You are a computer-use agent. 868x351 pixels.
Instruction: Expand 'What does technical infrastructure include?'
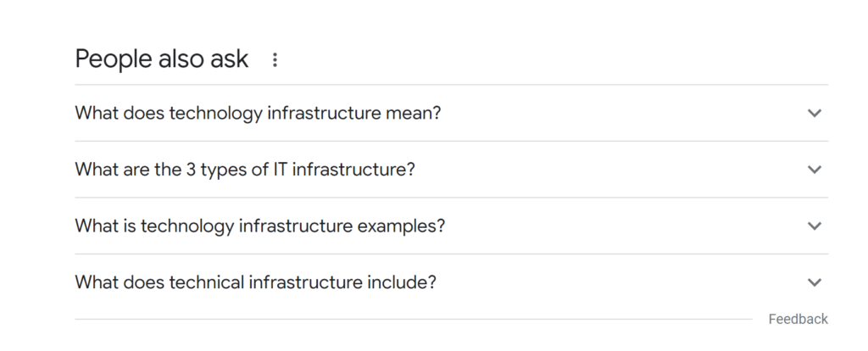pos(451,282)
